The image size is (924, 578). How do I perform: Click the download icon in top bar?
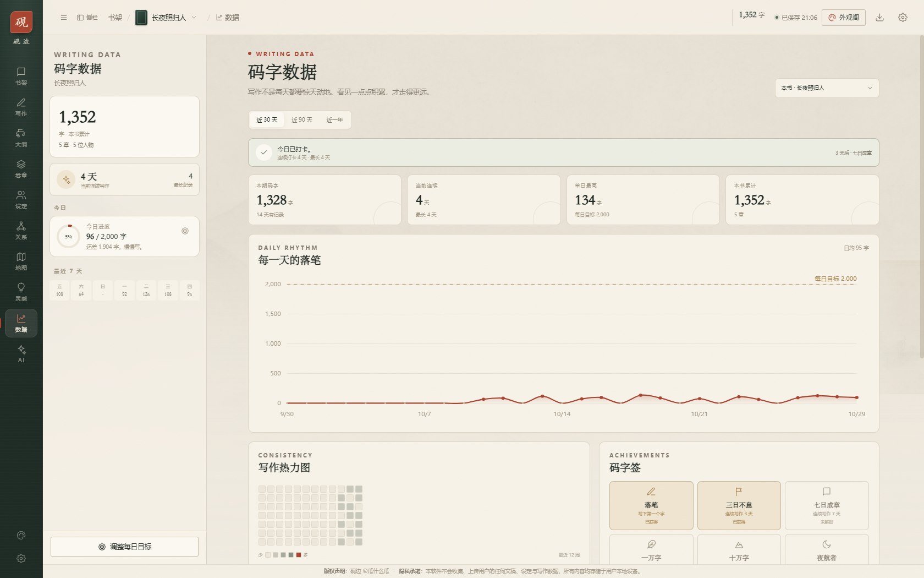879,18
